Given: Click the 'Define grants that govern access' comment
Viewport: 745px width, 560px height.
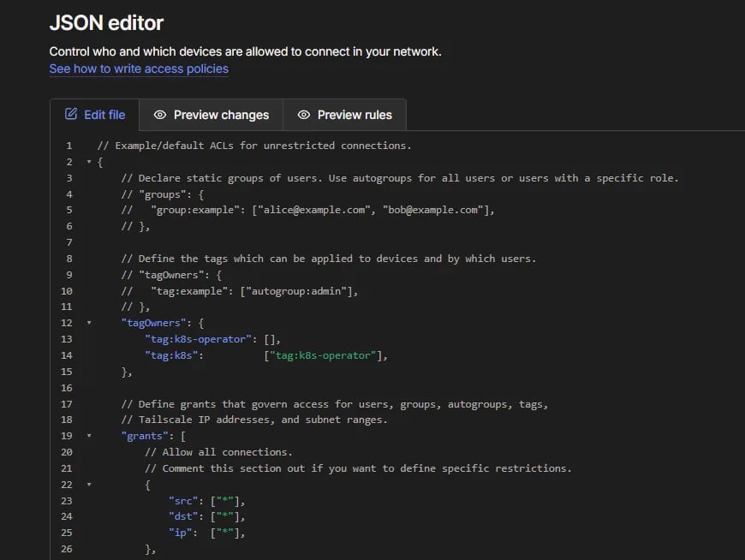Looking at the screenshot, I should pyautogui.click(x=335, y=404).
